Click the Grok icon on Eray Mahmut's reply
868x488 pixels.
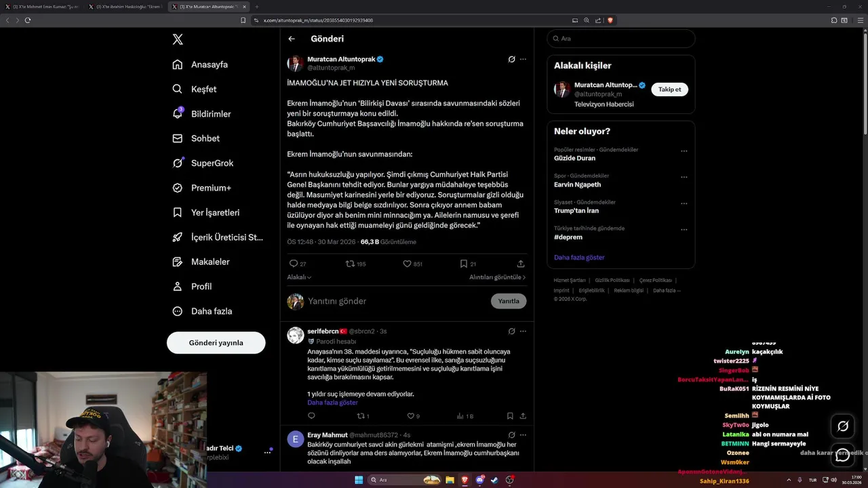click(512, 434)
